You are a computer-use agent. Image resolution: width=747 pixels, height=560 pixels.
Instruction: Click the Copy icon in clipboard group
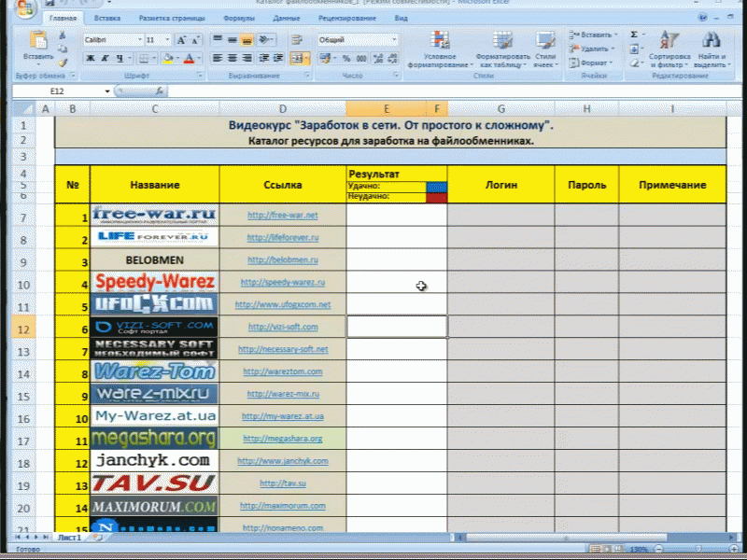pyautogui.click(x=63, y=49)
